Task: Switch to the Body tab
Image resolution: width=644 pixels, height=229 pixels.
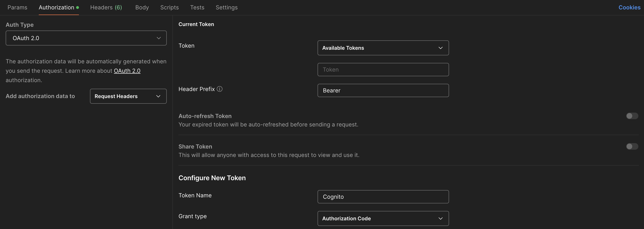Action: click(142, 7)
